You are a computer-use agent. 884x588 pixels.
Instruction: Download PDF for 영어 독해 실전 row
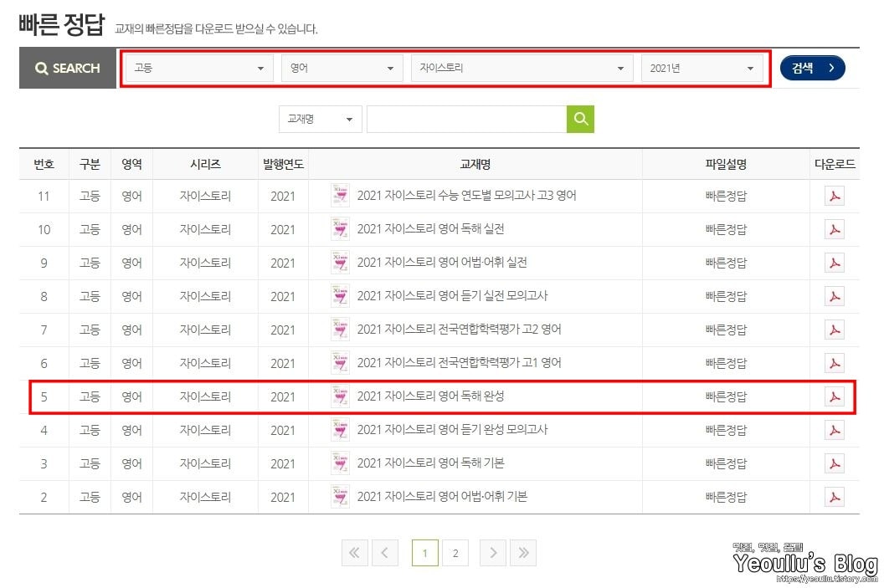(835, 229)
